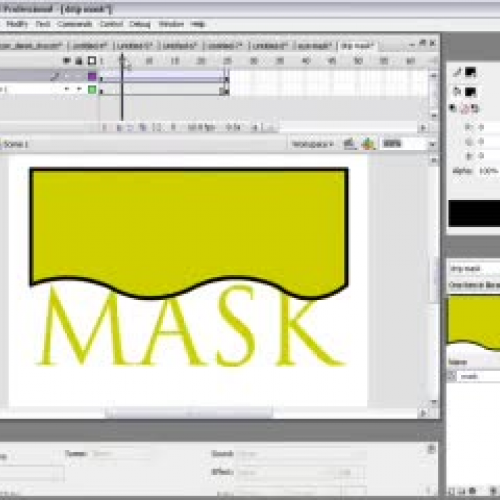
Task: Open the stroke color swatch
Action: point(471,72)
